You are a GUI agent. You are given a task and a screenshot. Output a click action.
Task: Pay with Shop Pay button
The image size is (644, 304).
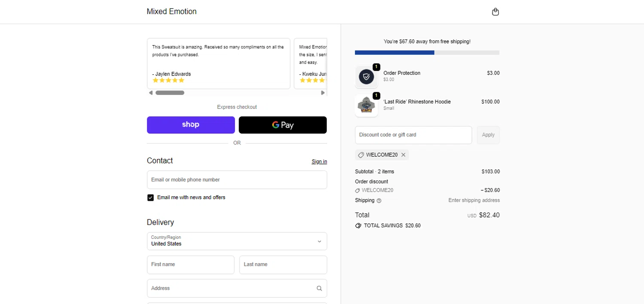[191, 125]
